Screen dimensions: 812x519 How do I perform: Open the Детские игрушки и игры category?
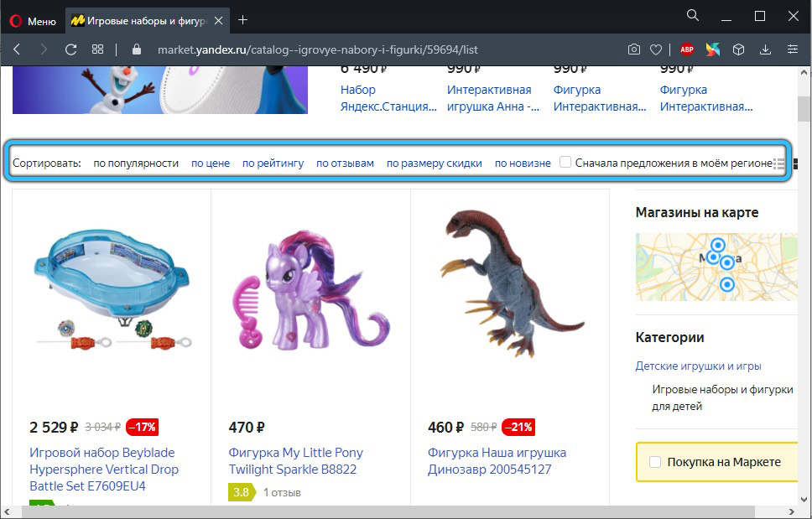click(x=698, y=366)
